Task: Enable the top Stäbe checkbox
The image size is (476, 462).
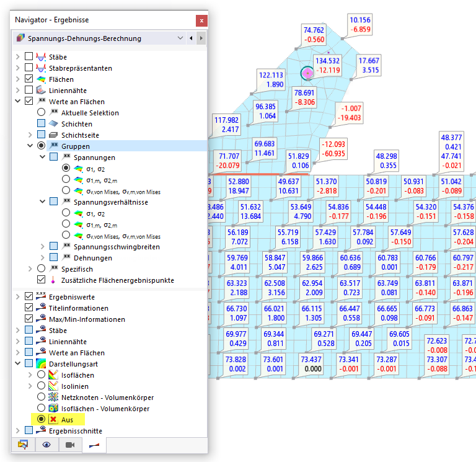Action: click(x=29, y=56)
